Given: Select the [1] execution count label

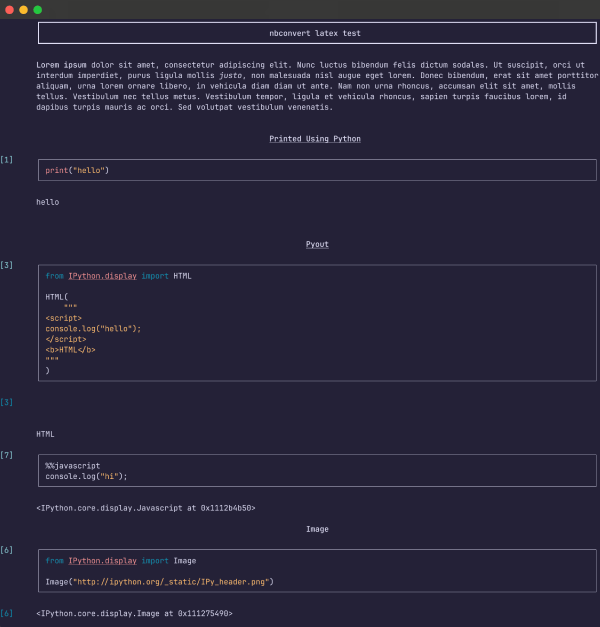Looking at the screenshot, I should [x=6, y=160].
